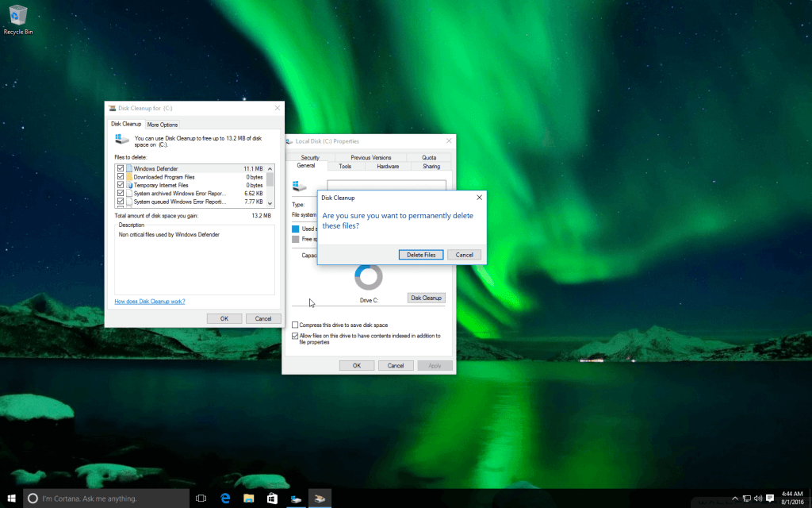This screenshot has height=508, width=812.
Task: Click the disk drive icon in Disk Cleanup header
Action: pyautogui.click(x=121, y=140)
